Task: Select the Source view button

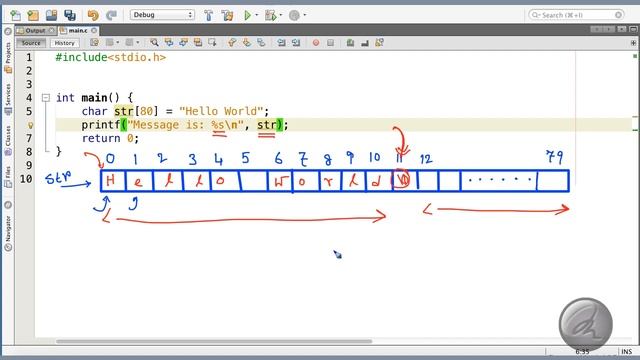Action: [31, 43]
